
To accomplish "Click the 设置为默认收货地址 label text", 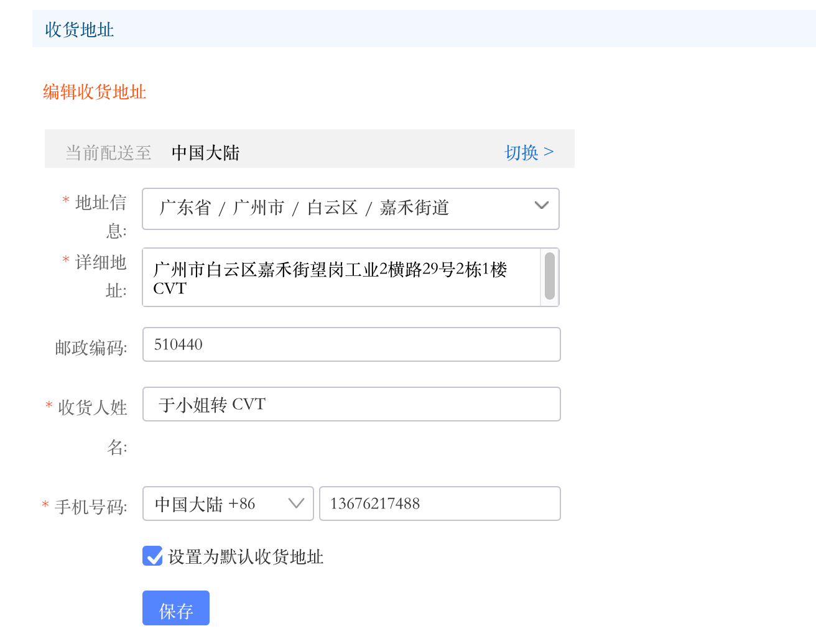I will click(246, 557).
